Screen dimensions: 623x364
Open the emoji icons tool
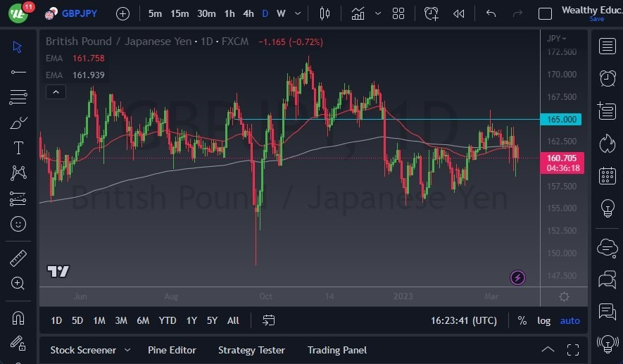(18, 224)
